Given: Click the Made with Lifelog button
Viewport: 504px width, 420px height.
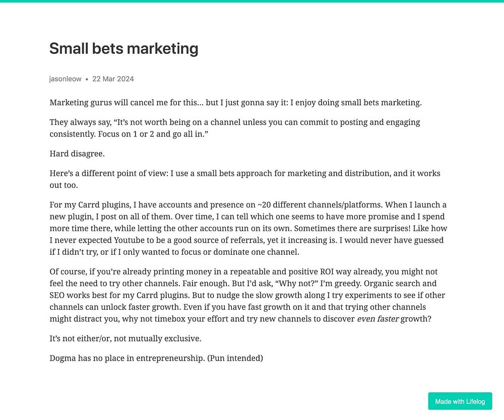Looking at the screenshot, I should click(x=460, y=401).
